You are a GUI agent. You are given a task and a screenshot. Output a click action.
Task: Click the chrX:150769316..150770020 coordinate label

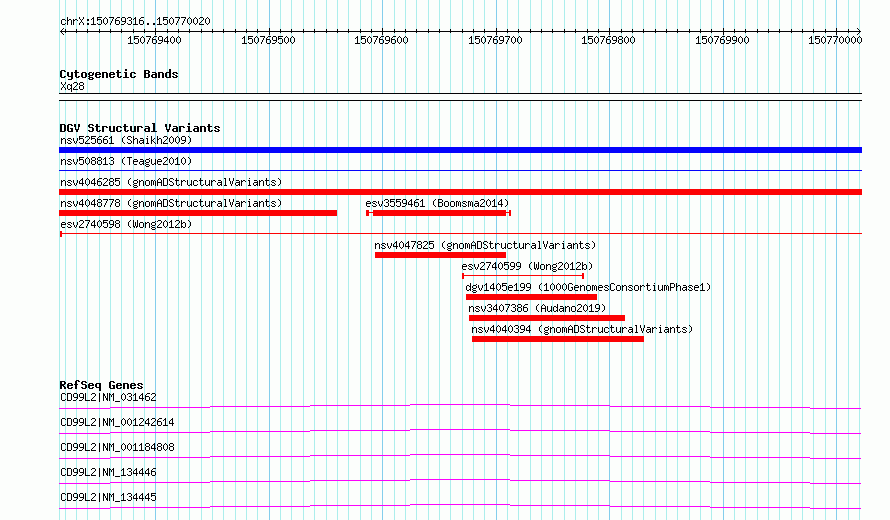coord(135,21)
